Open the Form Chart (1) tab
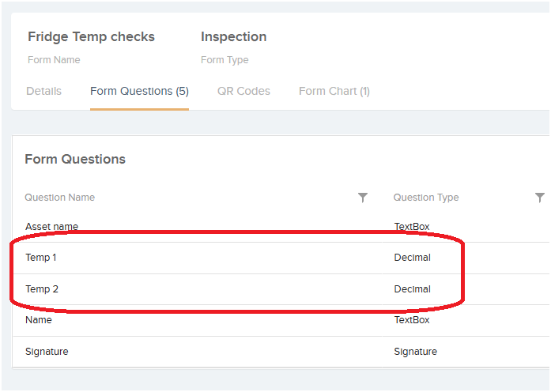The height and width of the screenshot is (392, 551). pyautogui.click(x=334, y=91)
